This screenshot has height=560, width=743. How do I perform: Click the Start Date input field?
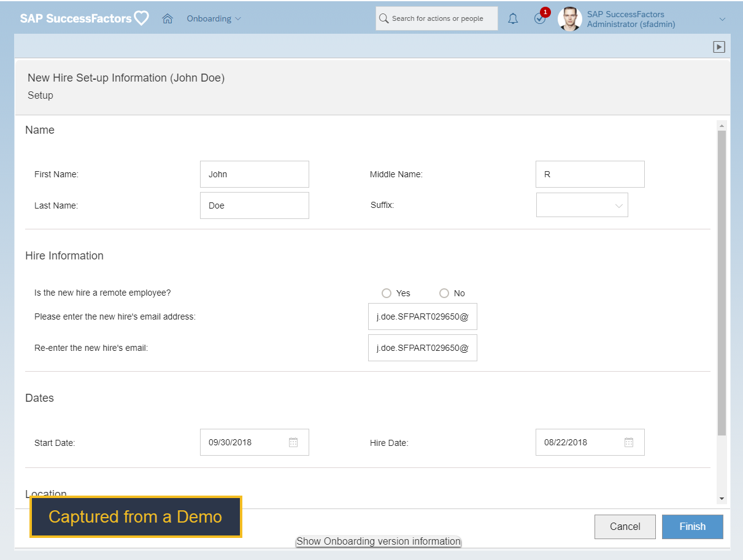[255, 442]
